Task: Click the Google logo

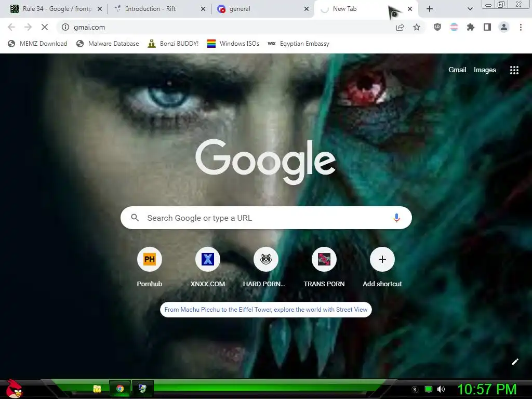Action: 265,162
